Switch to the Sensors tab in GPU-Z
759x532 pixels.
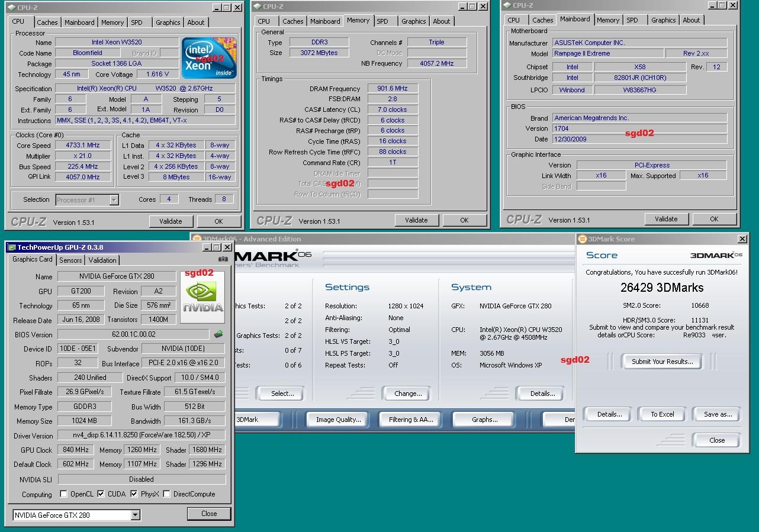click(x=70, y=260)
